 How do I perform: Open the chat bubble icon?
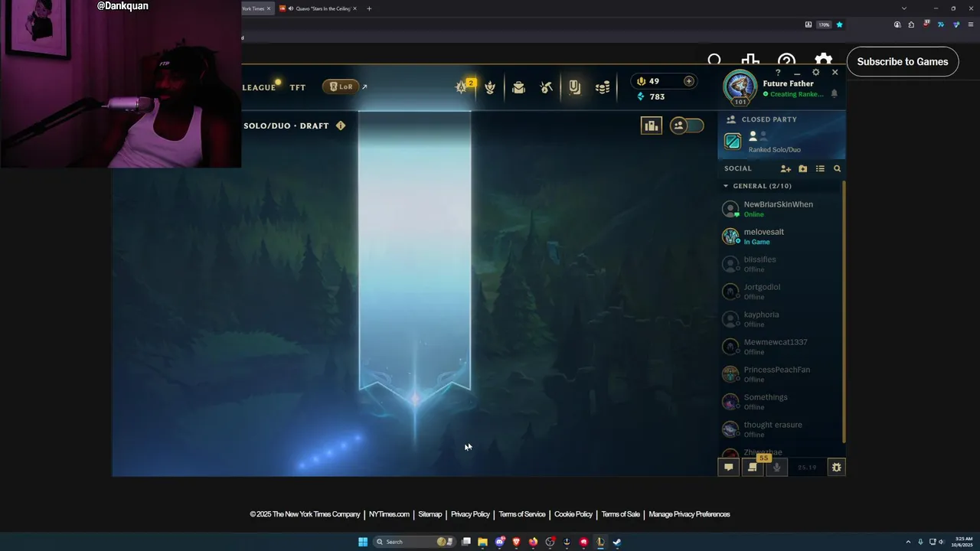[729, 467]
